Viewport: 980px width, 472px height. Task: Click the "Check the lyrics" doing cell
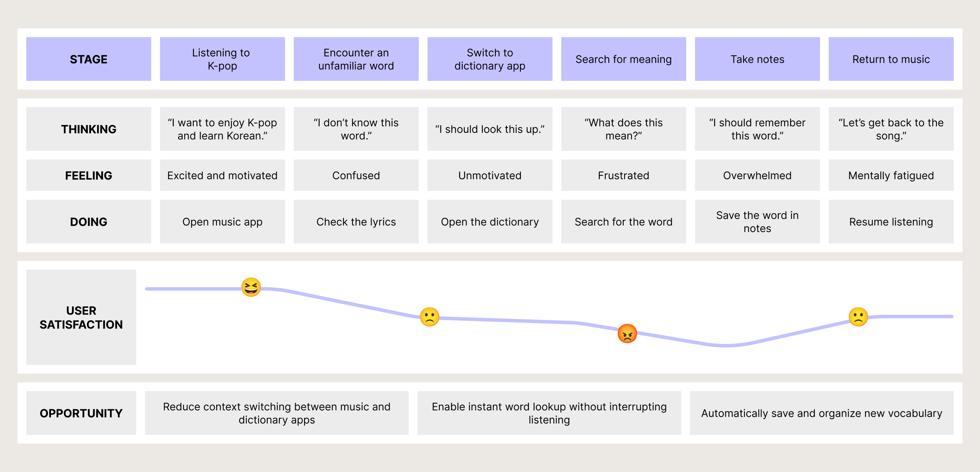coord(356,222)
